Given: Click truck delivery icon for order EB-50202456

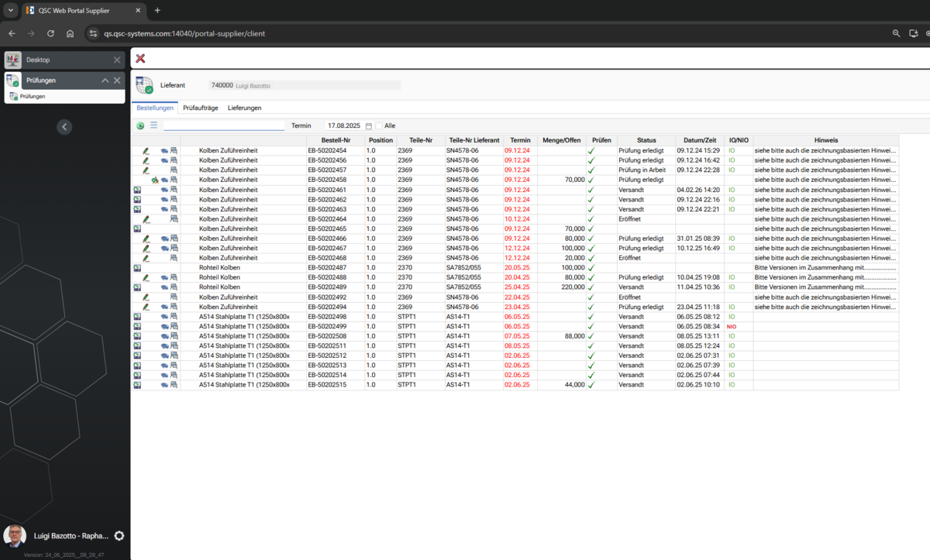Looking at the screenshot, I should 165,160.
